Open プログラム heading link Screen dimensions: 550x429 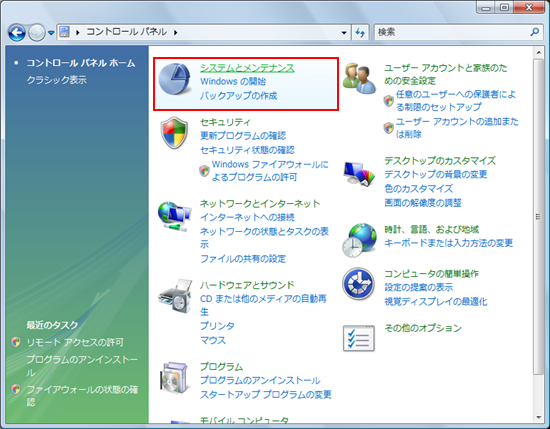point(221,367)
